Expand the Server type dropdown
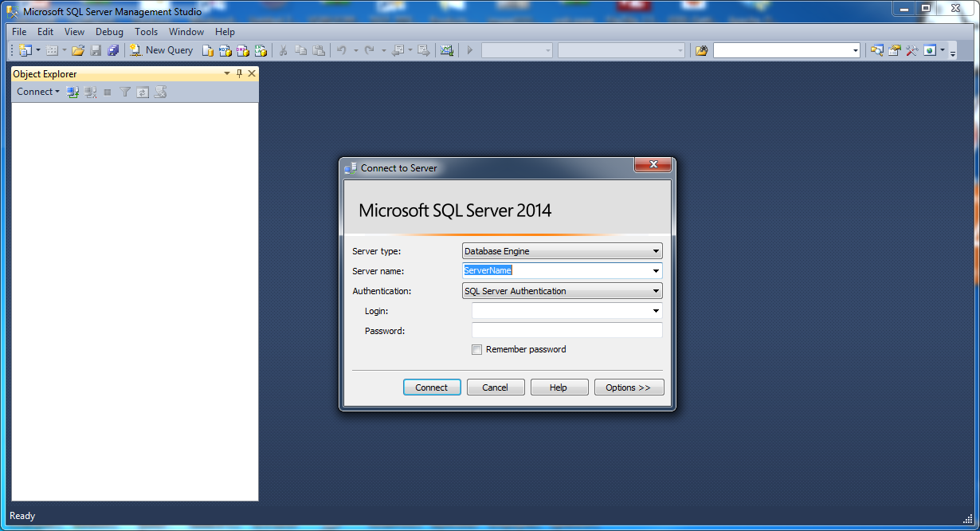Image resolution: width=980 pixels, height=531 pixels. click(656, 251)
